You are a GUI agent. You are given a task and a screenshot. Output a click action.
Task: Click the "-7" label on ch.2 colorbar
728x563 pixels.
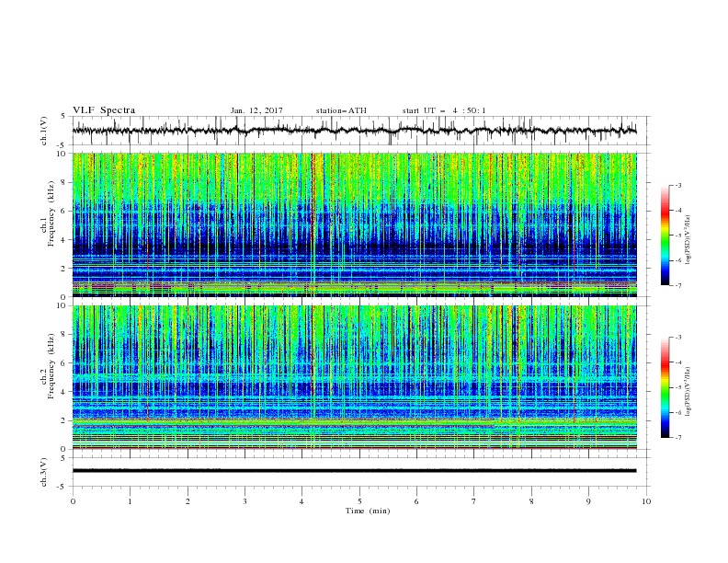(x=677, y=438)
